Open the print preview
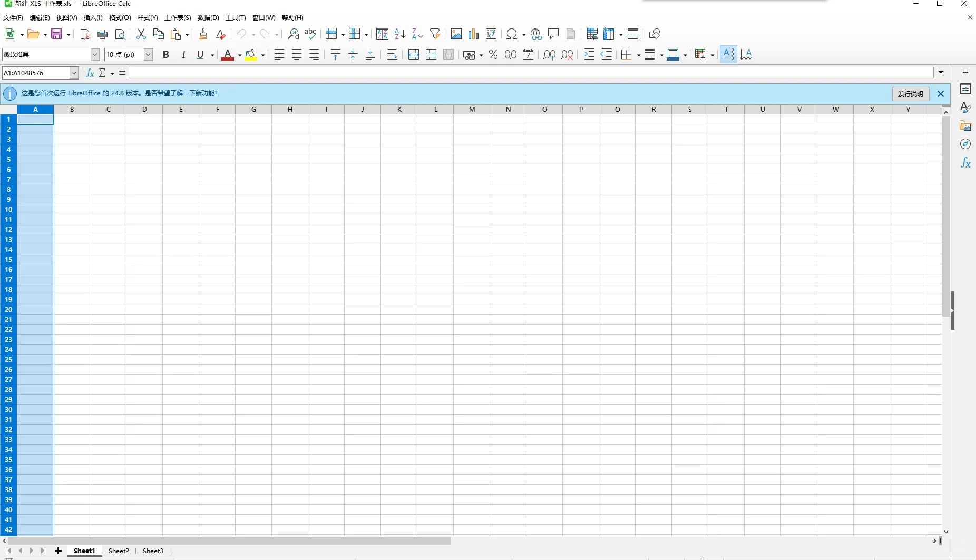 coord(120,34)
